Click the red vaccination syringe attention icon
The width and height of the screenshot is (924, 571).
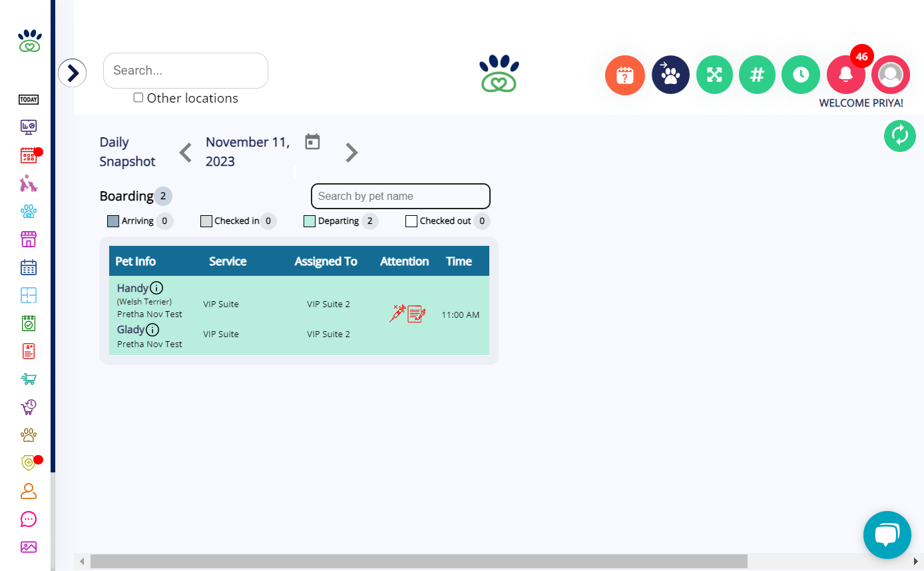(397, 314)
